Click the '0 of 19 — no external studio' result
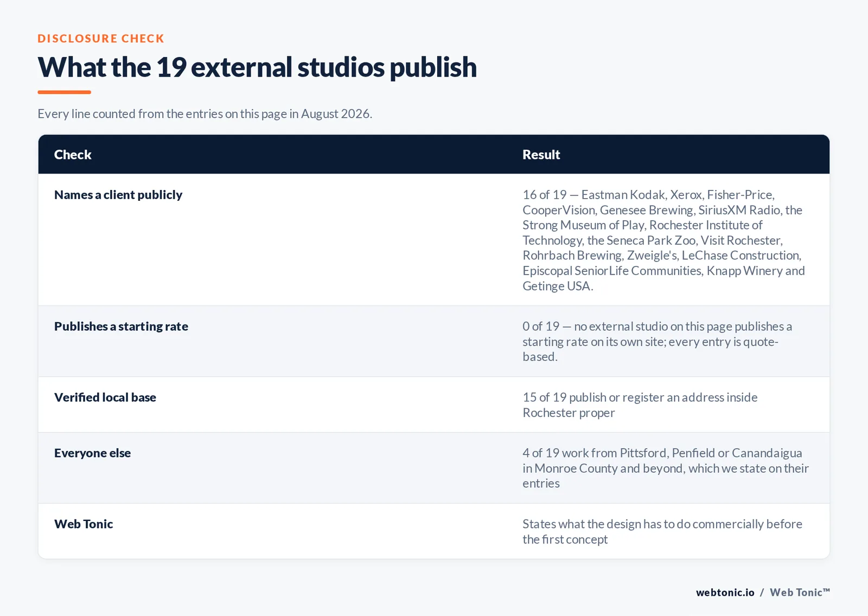Viewport: 868px width, 616px height. point(658,341)
